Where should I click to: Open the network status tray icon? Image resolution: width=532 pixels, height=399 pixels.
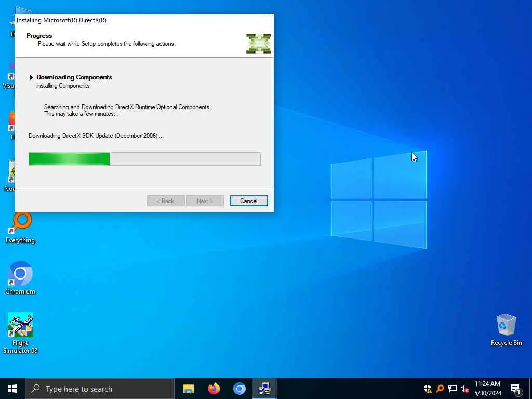tap(453, 389)
